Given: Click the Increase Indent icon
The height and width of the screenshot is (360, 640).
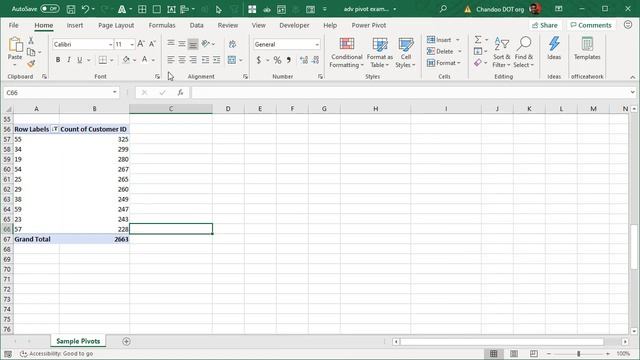Looking at the screenshot, I should [x=216, y=60].
